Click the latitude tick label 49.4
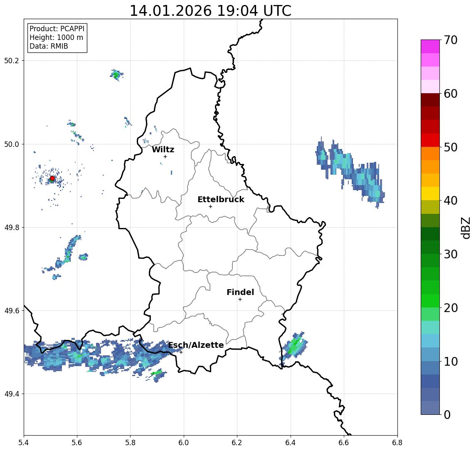The width and height of the screenshot is (476, 451). coord(12,394)
